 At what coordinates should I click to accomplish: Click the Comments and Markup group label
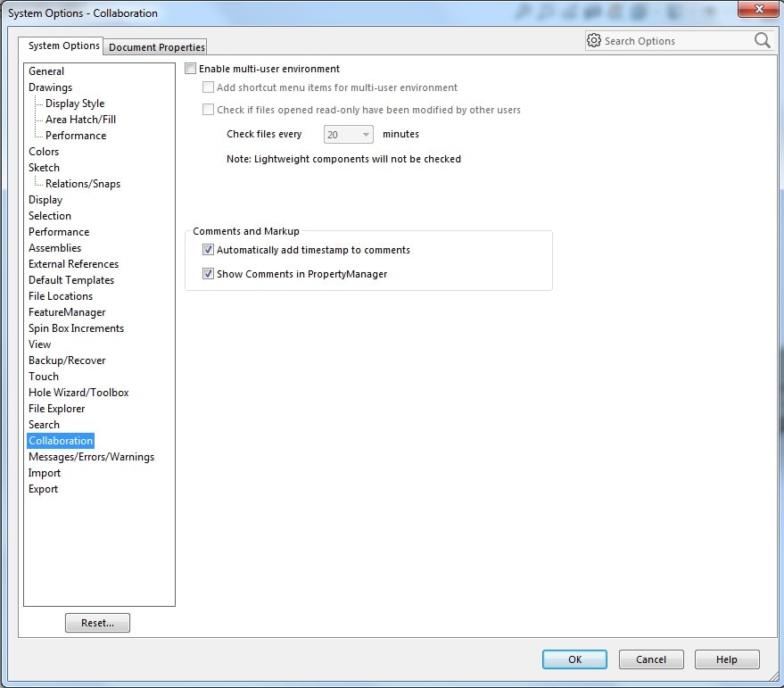pyautogui.click(x=246, y=231)
